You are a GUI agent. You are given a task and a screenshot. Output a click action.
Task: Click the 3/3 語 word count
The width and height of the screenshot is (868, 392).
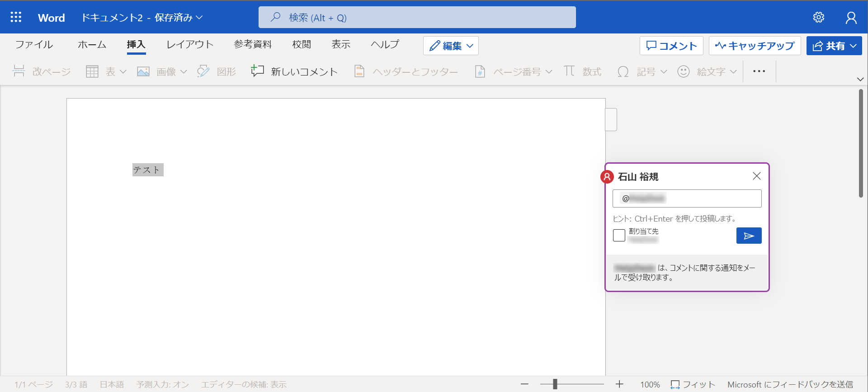tap(76, 384)
